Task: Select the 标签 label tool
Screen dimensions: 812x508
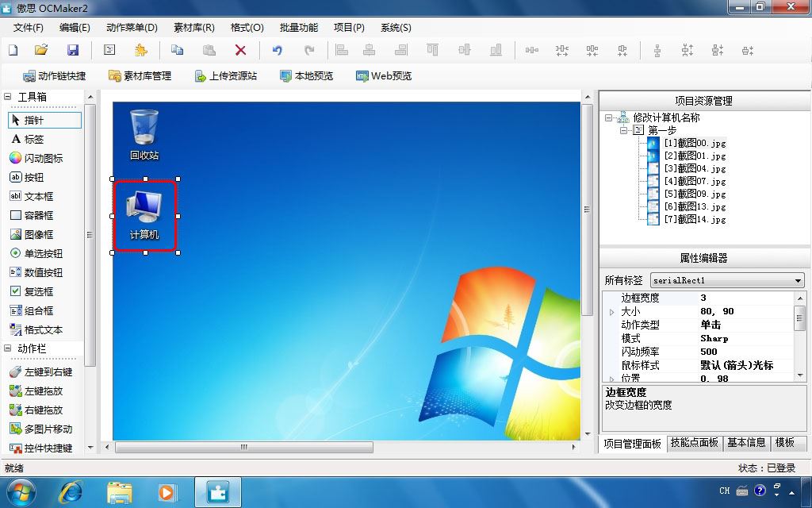Action: coord(28,139)
